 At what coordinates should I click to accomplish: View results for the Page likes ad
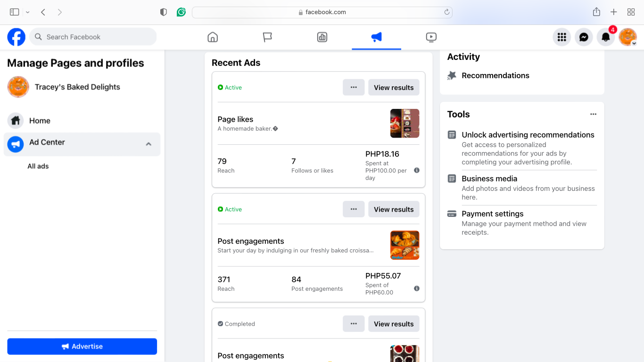(x=394, y=87)
